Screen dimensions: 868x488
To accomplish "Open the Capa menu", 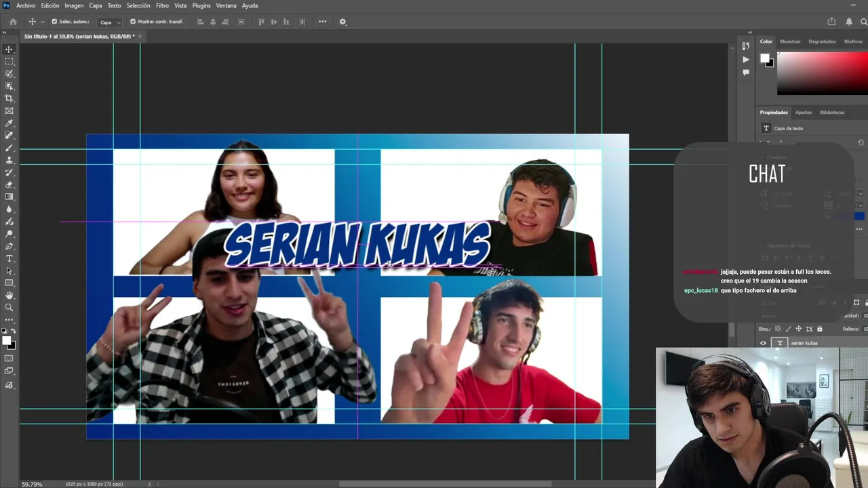I will pyautogui.click(x=96, y=5).
